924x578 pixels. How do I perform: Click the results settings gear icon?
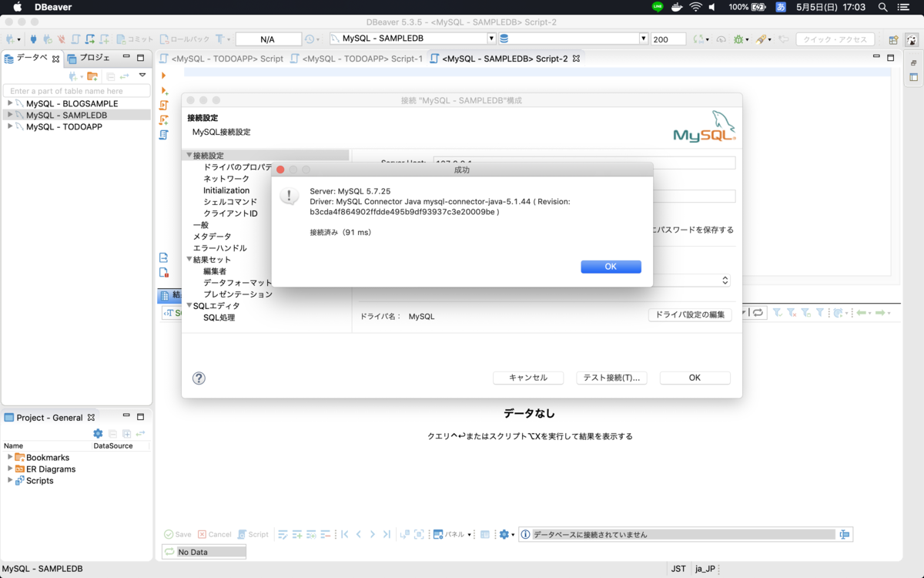[505, 534]
